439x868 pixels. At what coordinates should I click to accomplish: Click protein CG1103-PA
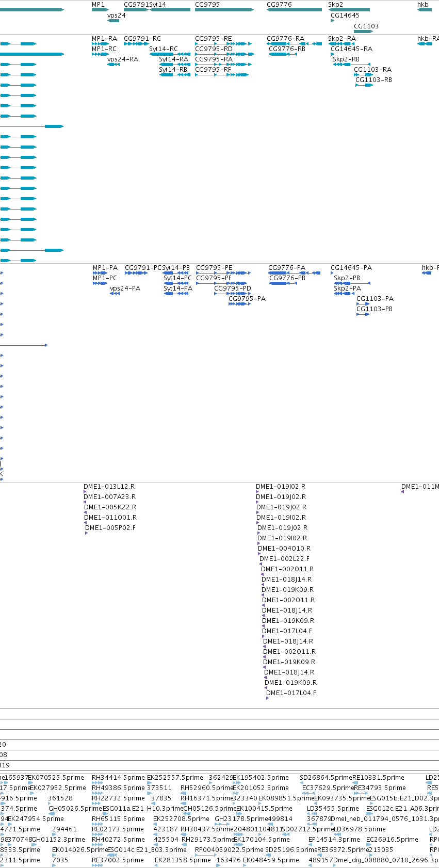click(x=375, y=299)
